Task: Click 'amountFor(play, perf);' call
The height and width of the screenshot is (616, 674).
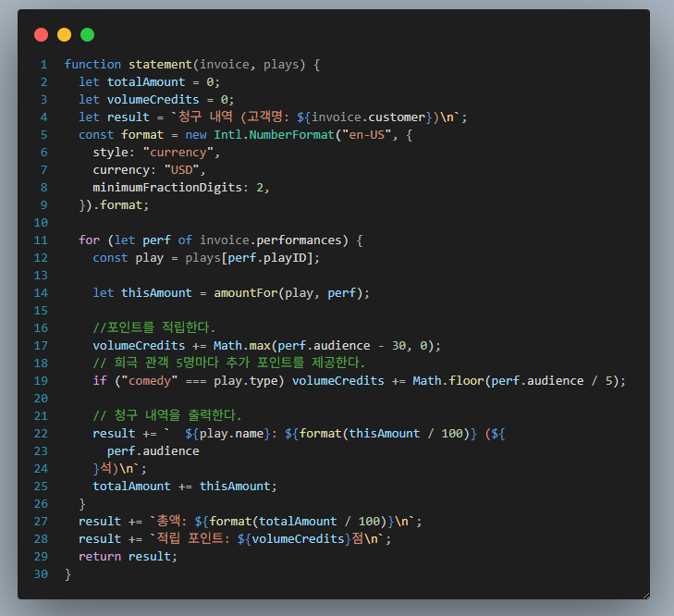Action: [x=292, y=293]
